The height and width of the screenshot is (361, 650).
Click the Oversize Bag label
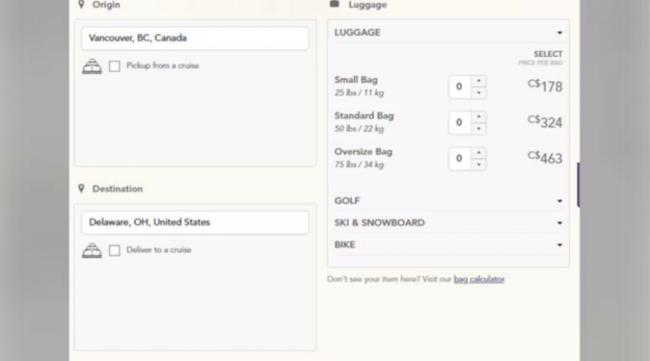pos(363,151)
